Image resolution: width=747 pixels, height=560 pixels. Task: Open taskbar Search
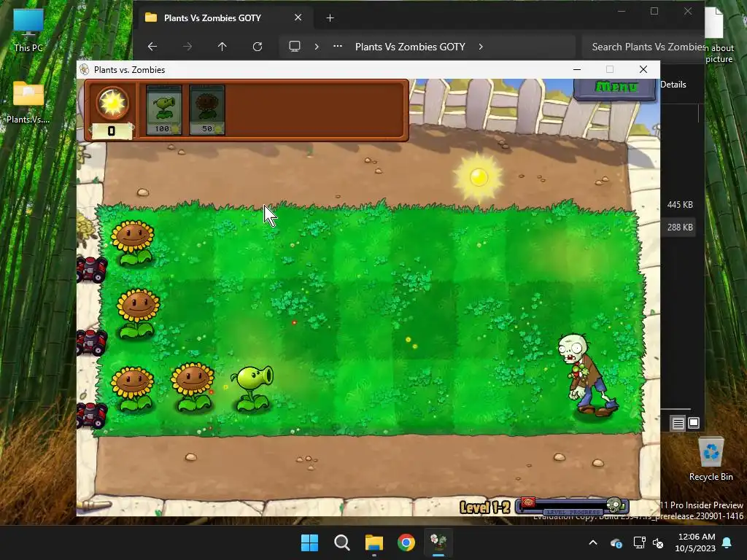point(341,542)
